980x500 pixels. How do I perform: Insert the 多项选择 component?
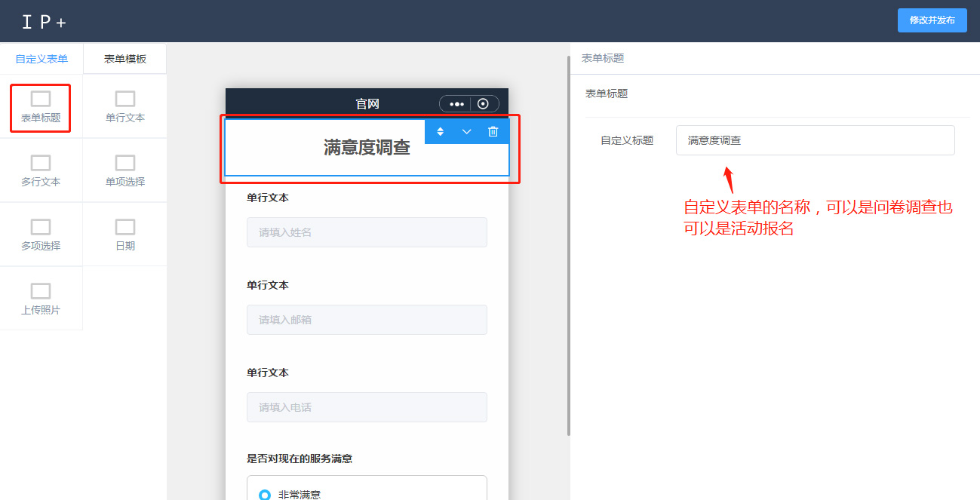click(41, 228)
